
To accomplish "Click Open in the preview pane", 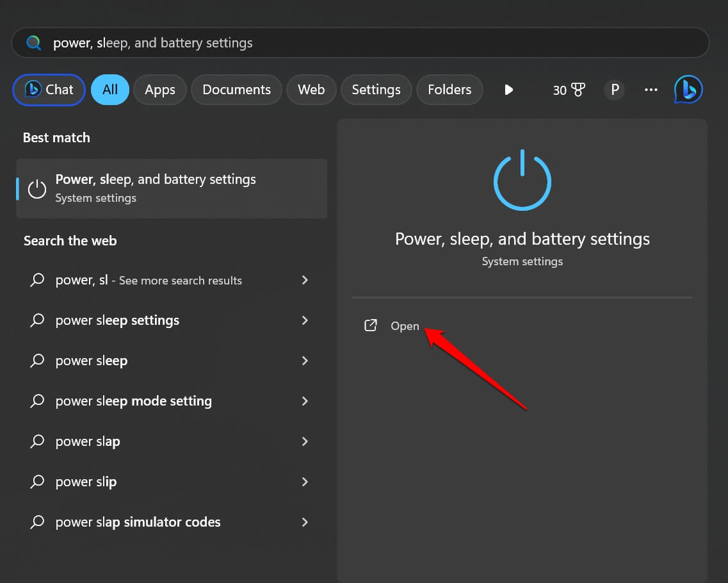I will (405, 326).
